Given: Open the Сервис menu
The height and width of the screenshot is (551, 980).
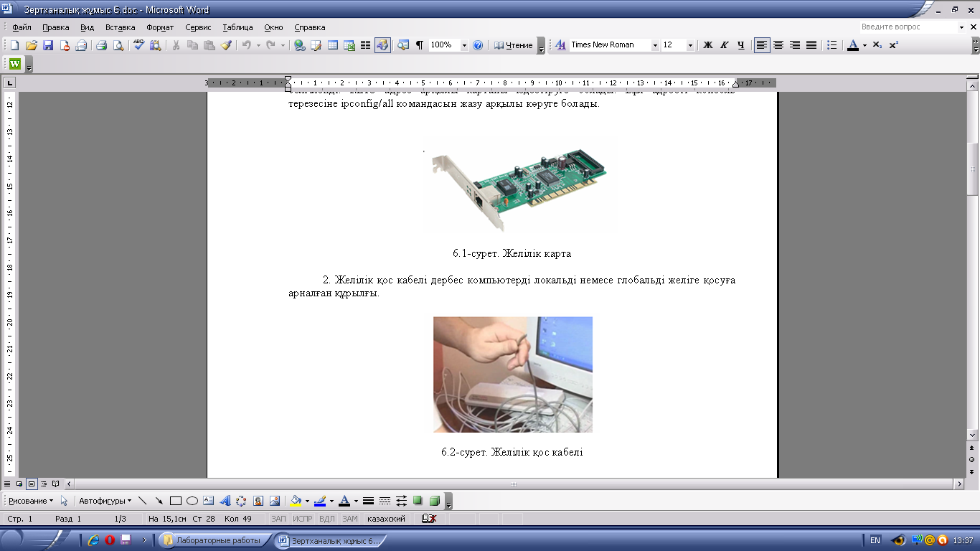Looking at the screenshot, I should pos(198,27).
